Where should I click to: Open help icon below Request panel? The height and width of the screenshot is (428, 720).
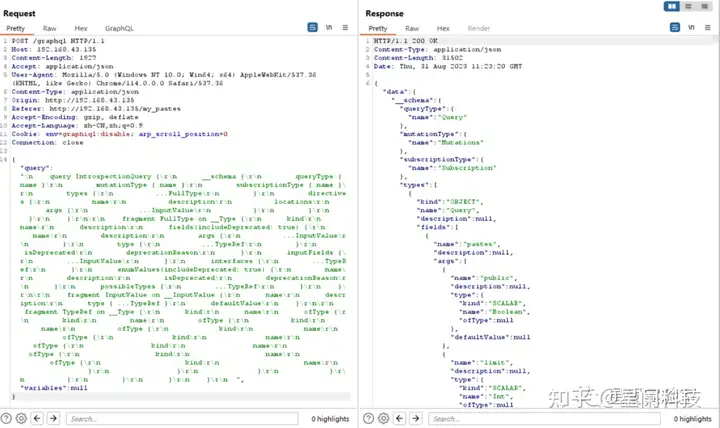click(6, 418)
